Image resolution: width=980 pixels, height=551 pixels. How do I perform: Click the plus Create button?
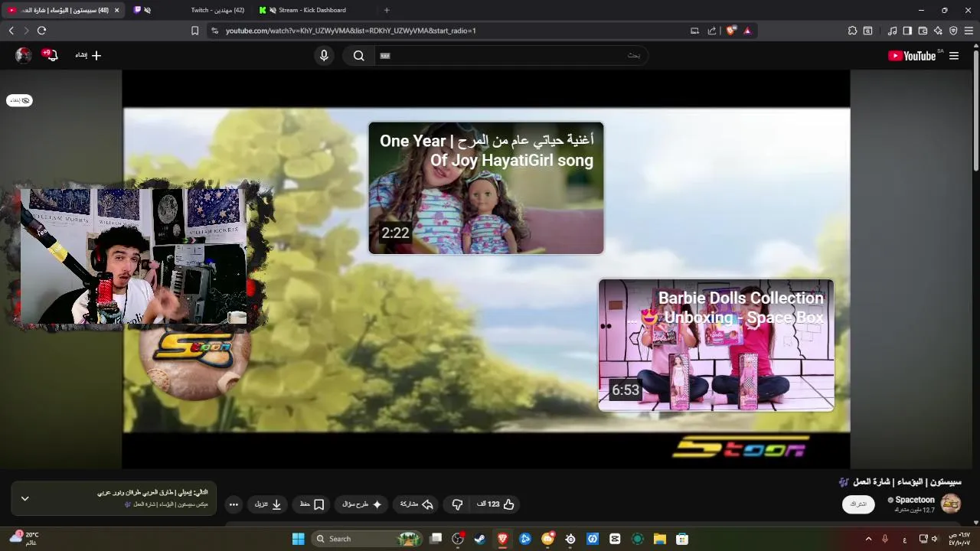(88, 55)
